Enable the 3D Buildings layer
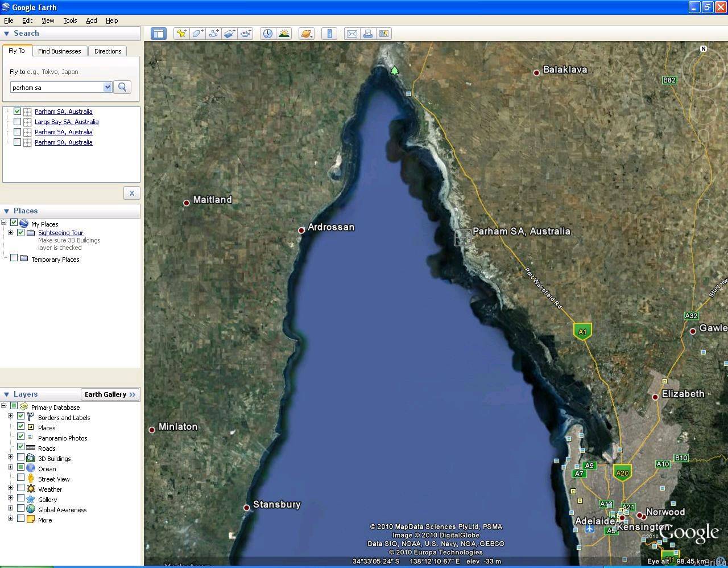Viewport: 728px width, 568px height. pos(21,458)
